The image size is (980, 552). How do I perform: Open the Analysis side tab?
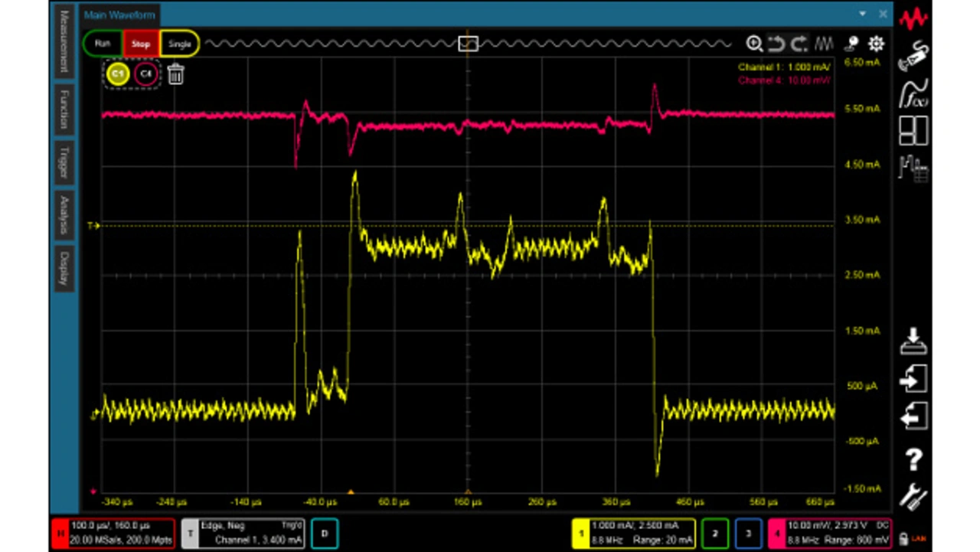65,217
